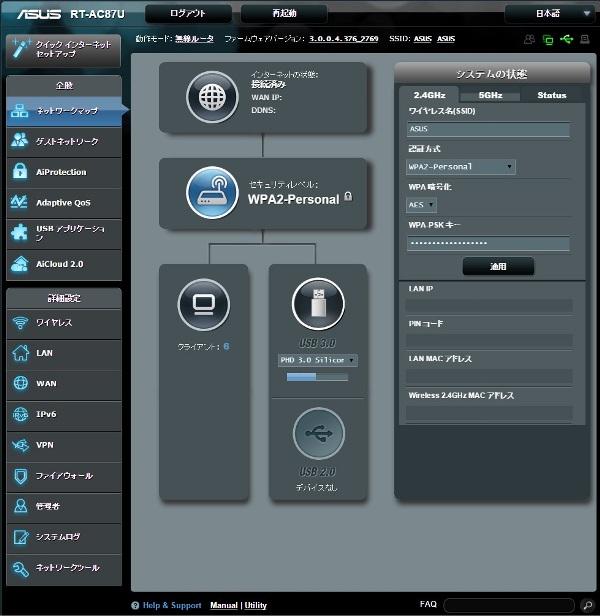Screen dimensions: 600x616
Task: Click the IPv6 globe icon
Action: [x=20, y=414]
